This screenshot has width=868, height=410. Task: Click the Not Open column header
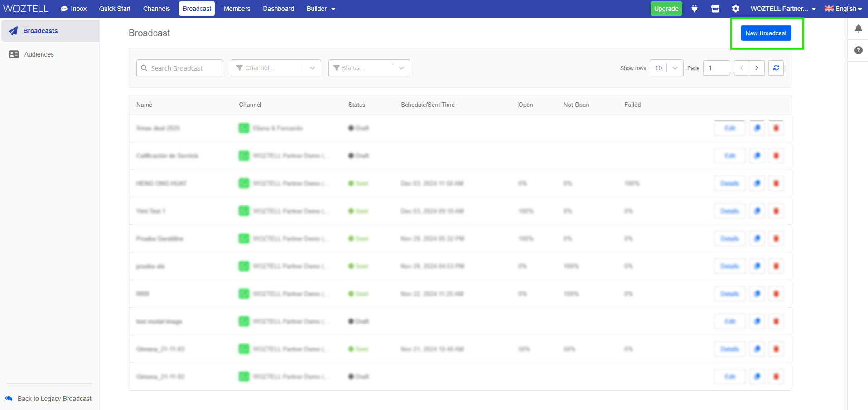(576, 105)
